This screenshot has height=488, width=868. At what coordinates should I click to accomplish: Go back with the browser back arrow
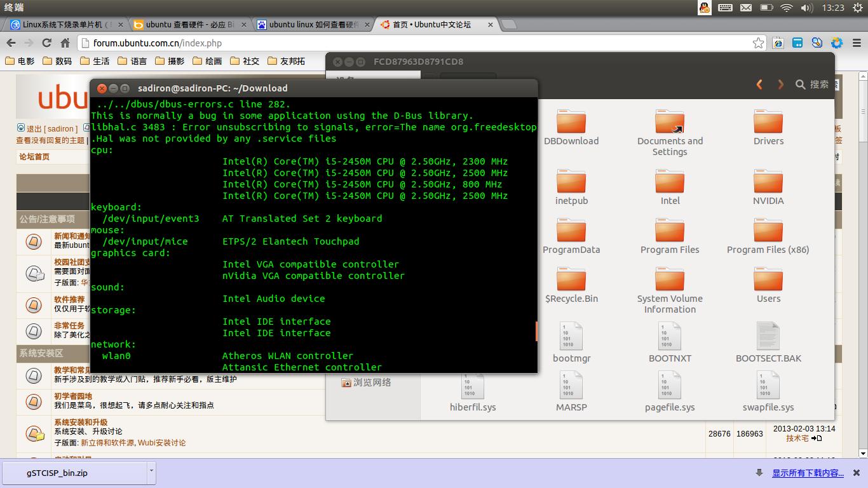click(11, 43)
